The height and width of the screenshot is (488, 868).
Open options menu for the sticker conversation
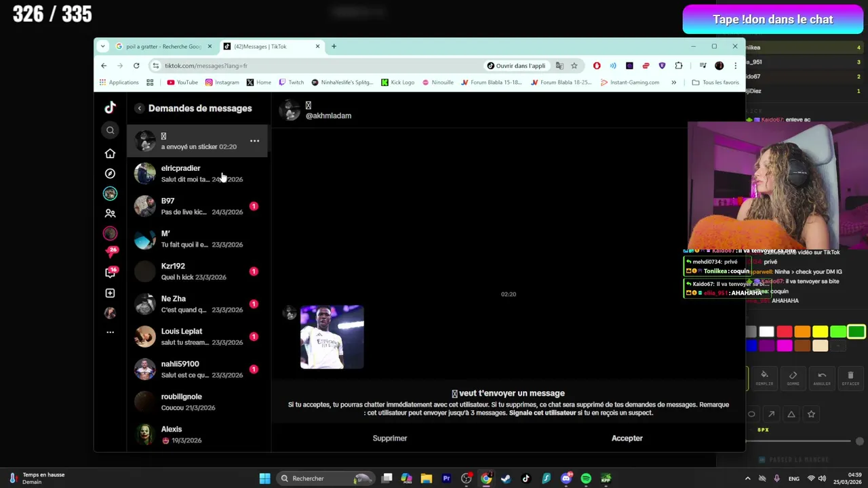(x=254, y=141)
